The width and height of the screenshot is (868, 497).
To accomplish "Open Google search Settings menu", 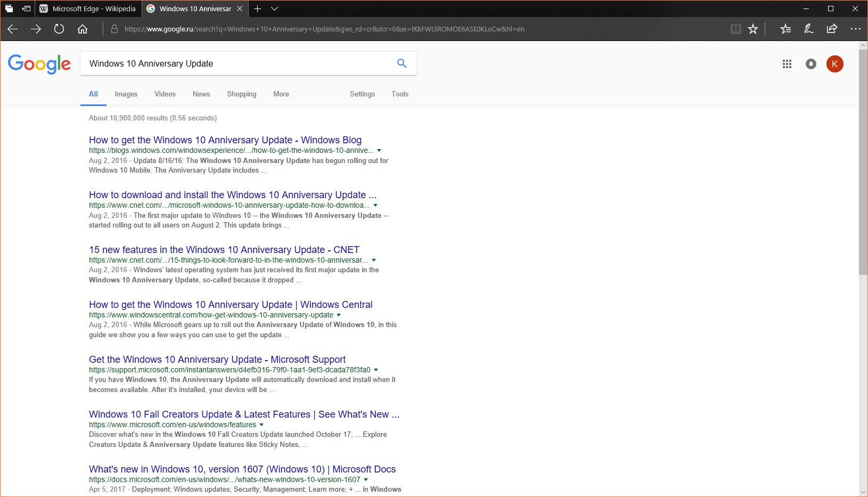I will point(363,94).
